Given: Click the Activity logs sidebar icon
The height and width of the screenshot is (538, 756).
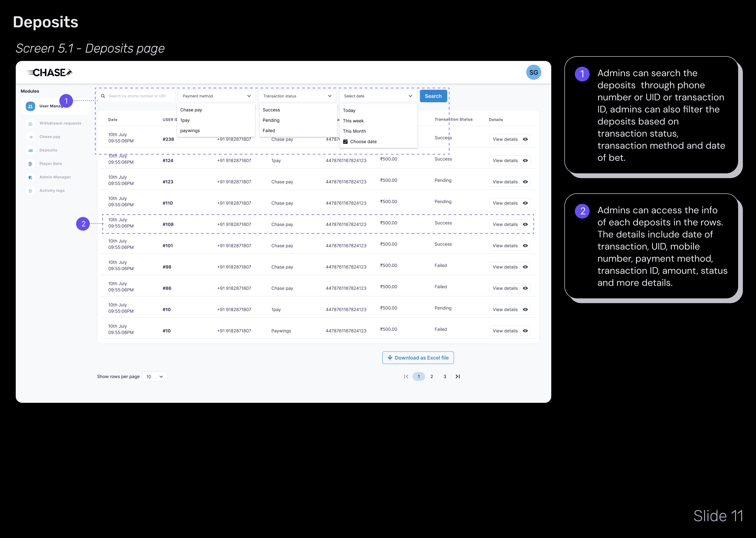Looking at the screenshot, I should pyautogui.click(x=30, y=191).
